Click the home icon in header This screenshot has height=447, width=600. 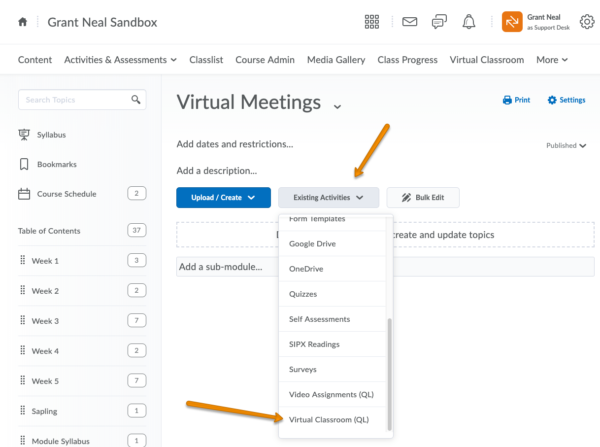23,22
